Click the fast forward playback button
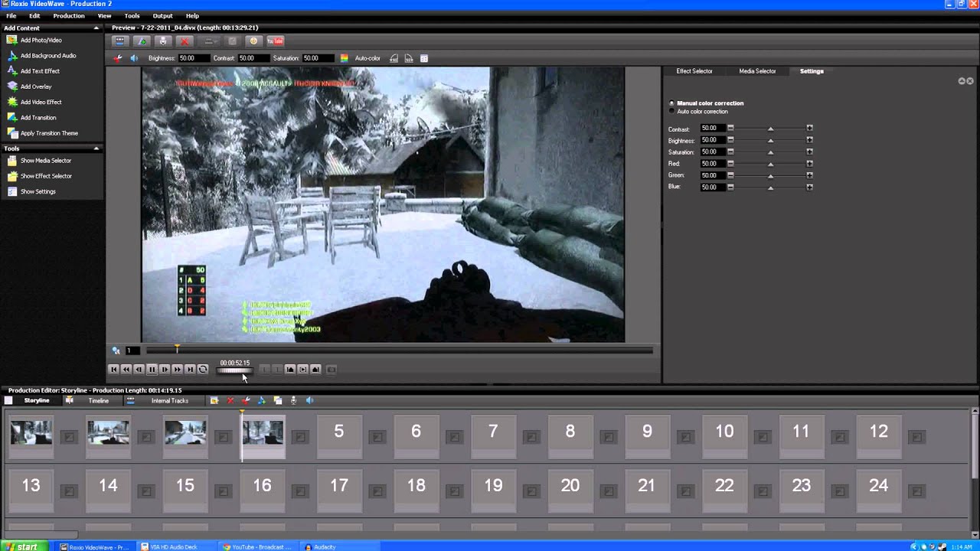 click(x=178, y=370)
